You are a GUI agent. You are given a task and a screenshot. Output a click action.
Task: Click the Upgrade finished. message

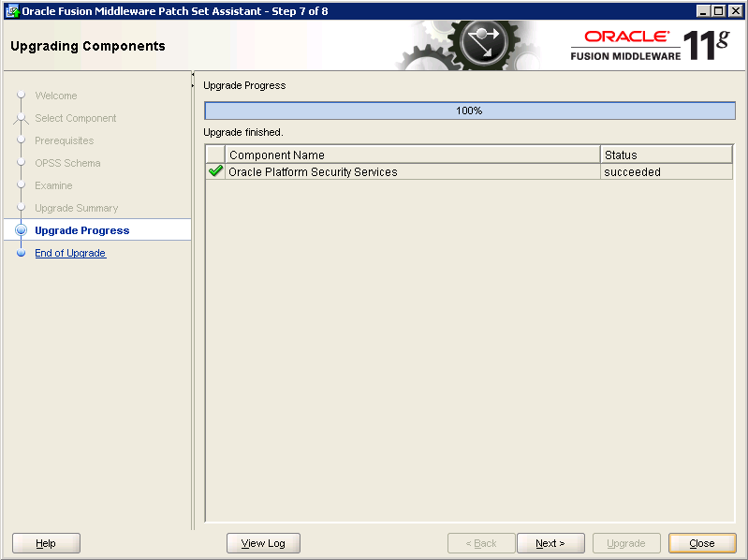[243, 132]
